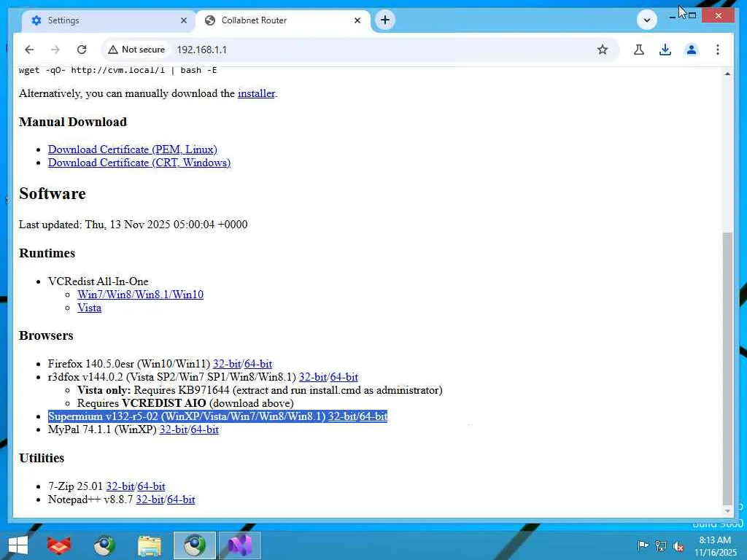The width and height of the screenshot is (747, 560).
Task: Download MyPal 74.1.1 32-bit
Action: pos(174,430)
